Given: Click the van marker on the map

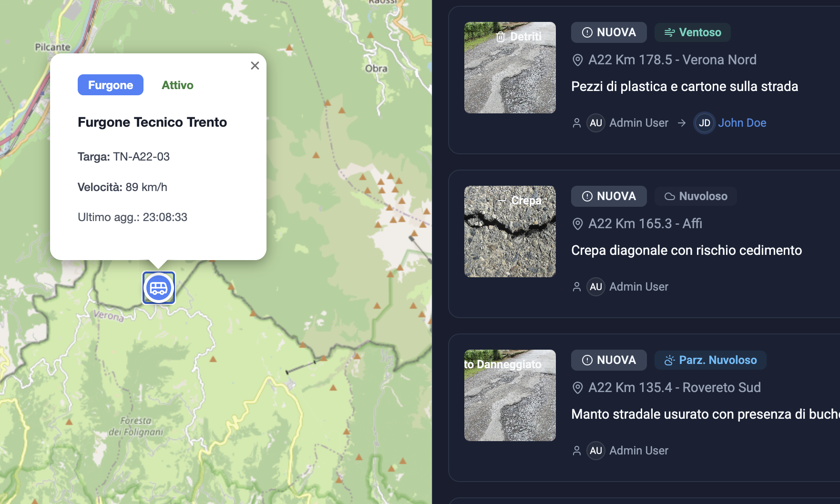Looking at the screenshot, I should pos(159,288).
